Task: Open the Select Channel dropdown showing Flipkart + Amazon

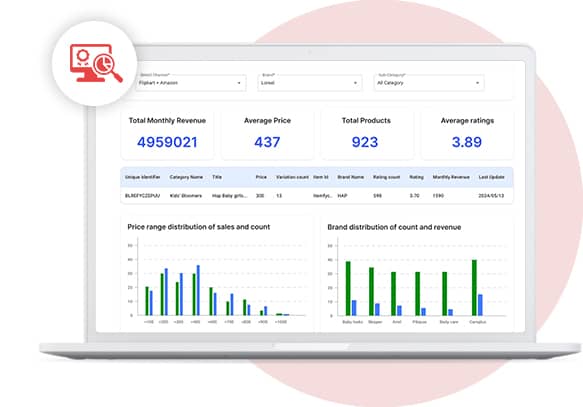Action: coord(190,83)
